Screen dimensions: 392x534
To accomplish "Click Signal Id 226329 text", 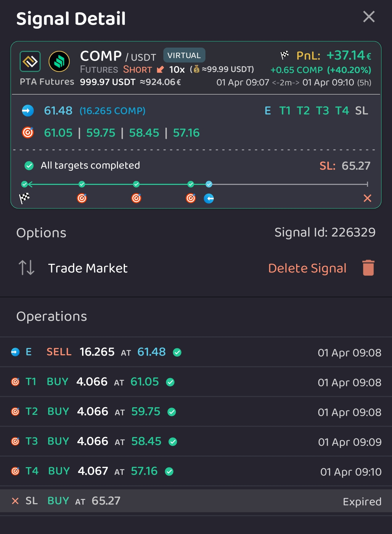I will [x=325, y=232].
